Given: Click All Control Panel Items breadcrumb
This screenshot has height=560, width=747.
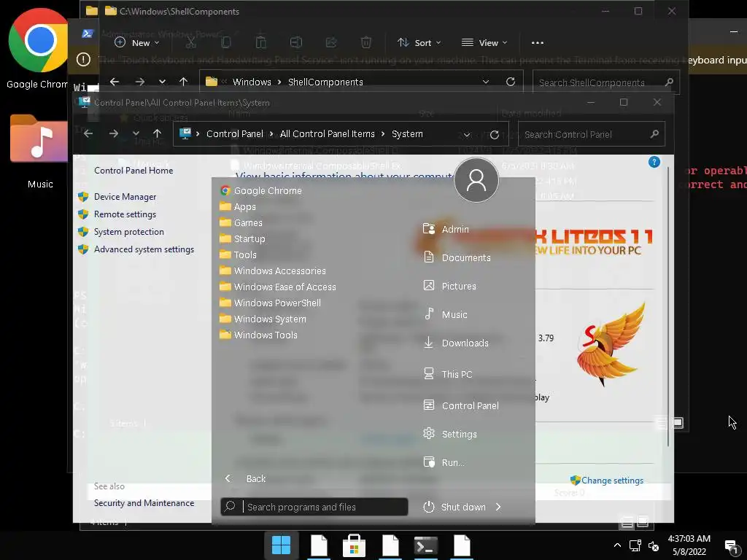Looking at the screenshot, I should [328, 134].
